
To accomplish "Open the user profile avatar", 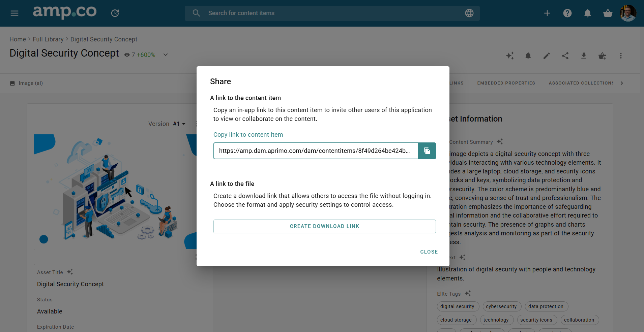I will point(628,13).
